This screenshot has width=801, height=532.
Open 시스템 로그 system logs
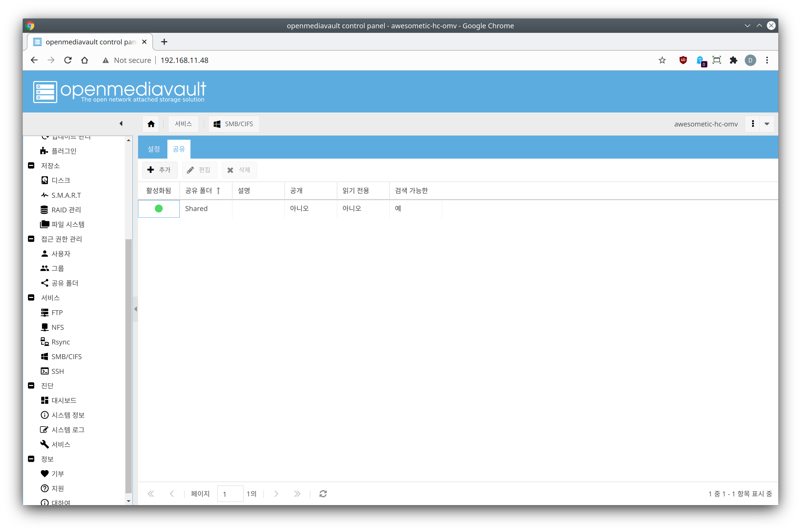pyautogui.click(x=63, y=430)
